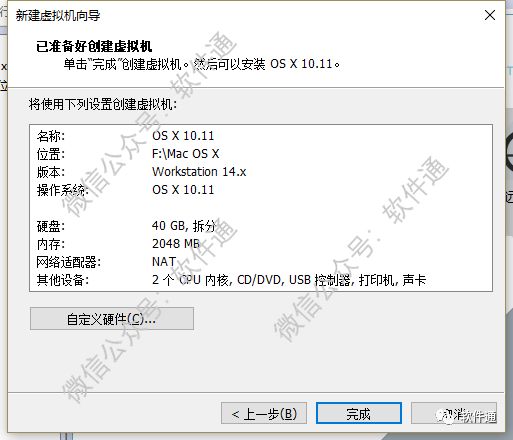
Task: Click the Workstation 14.x version value
Action: click(199, 172)
